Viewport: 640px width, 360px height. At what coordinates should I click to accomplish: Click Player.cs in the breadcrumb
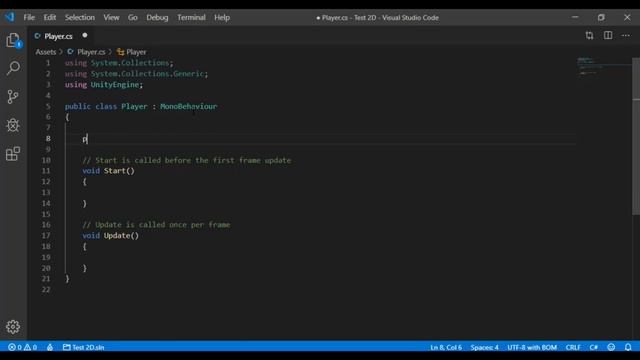coord(87,52)
